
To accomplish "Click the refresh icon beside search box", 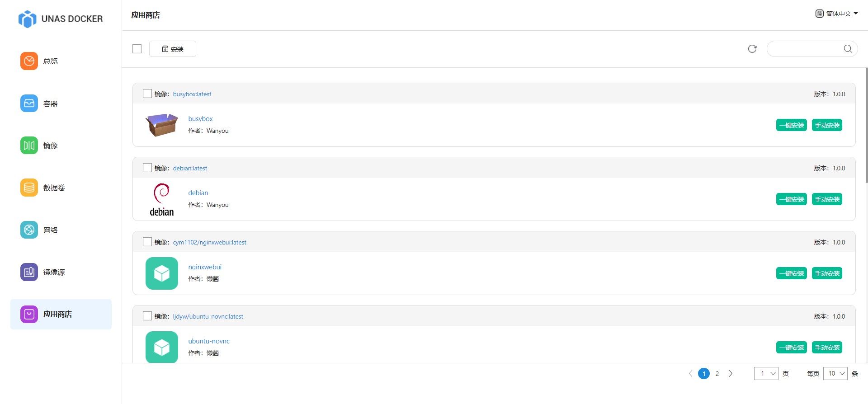I will click(752, 49).
